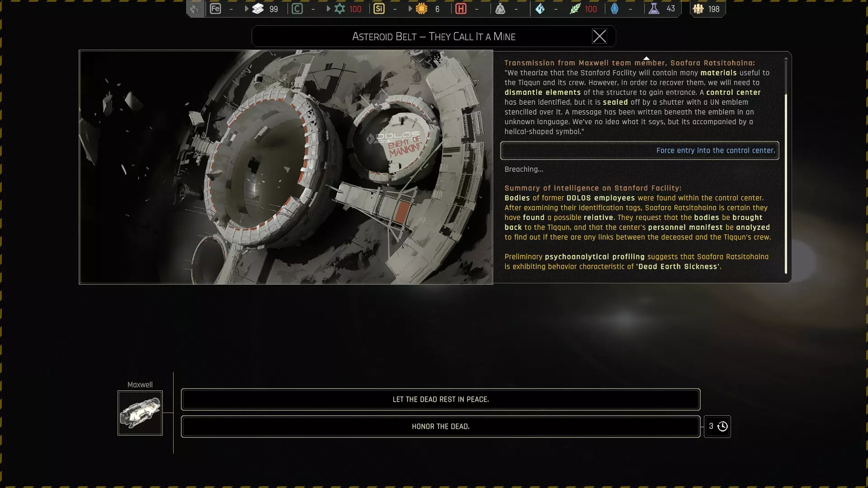This screenshot has width=868, height=488.
Task: Select the Maxwell ship thumbnail
Action: [x=140, y=413]
